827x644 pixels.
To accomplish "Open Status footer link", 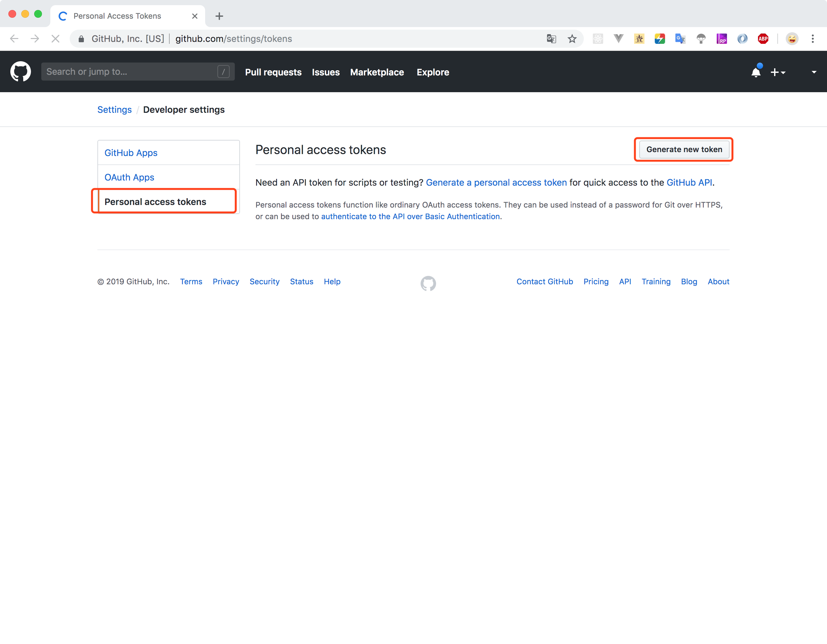I will (301, 281).
